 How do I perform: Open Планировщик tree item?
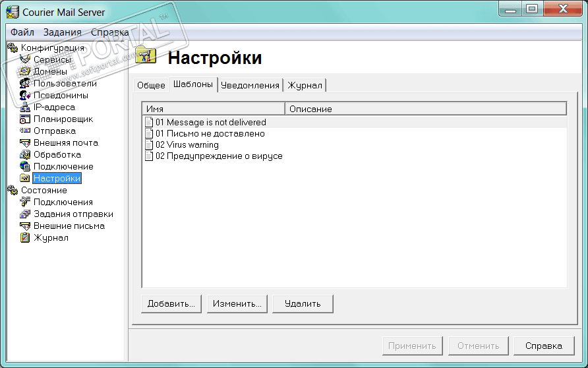click(63, 119)
